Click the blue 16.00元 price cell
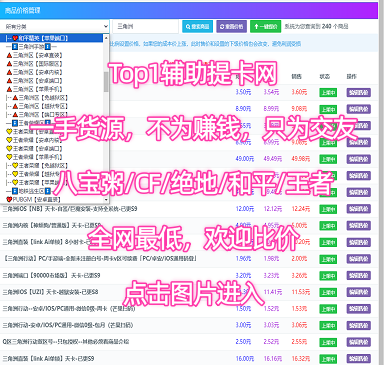Viewport: 384px width, 365px height. [245, 359]
